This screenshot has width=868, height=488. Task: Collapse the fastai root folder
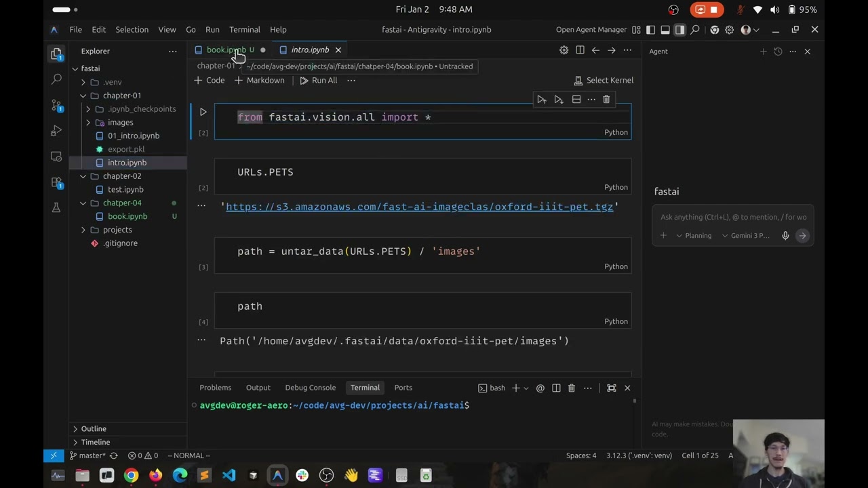tap(75, 68)
